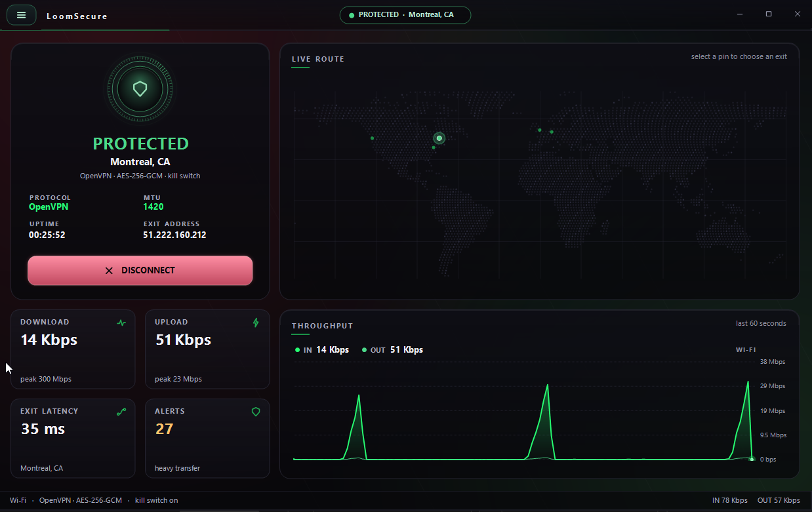Viewport: 812px width, 512px height.
Task: Click the OpenVPN · AES-256-GCM · kill switch line
Action: pyautogui.click(x=140, y=176)
